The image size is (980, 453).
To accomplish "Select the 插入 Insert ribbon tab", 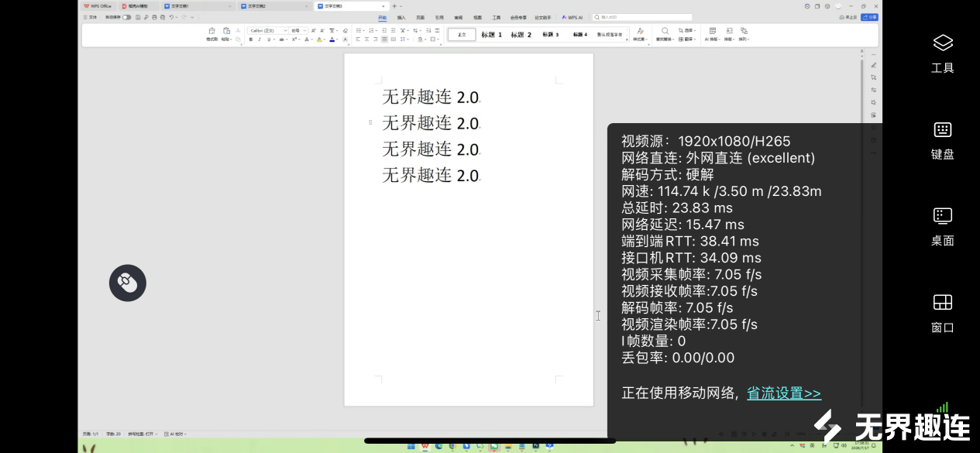I will (401, 17).
